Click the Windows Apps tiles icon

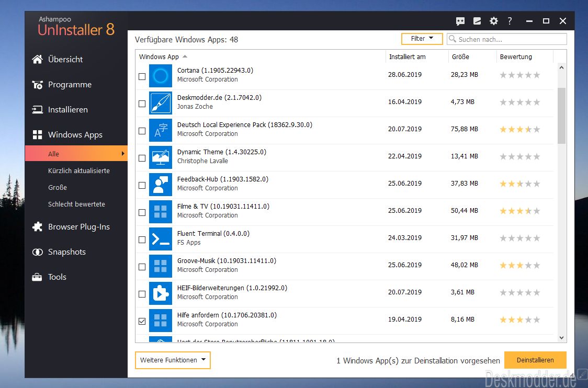coord(37,134)
